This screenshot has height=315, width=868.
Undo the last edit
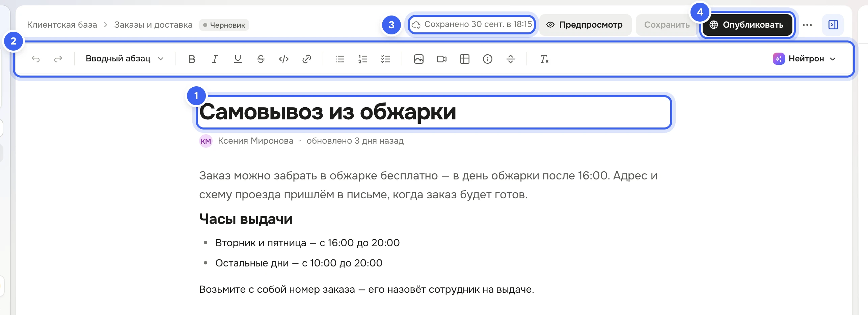[x=35, y=59]
